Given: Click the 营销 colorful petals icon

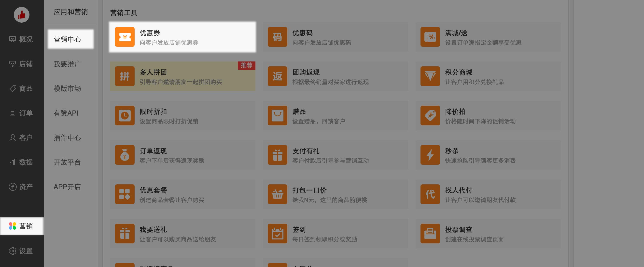Looking at the screenshot, I should click(13, 226).
